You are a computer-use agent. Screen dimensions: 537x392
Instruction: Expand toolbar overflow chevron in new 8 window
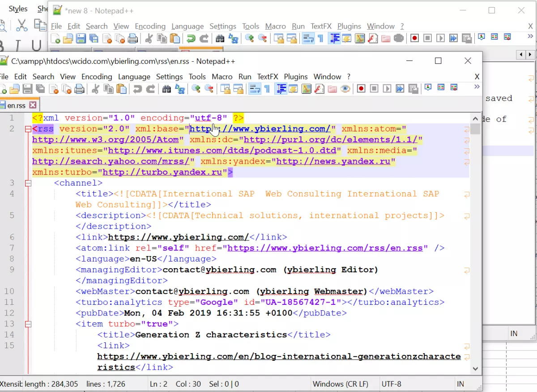[x=531, y=37]
